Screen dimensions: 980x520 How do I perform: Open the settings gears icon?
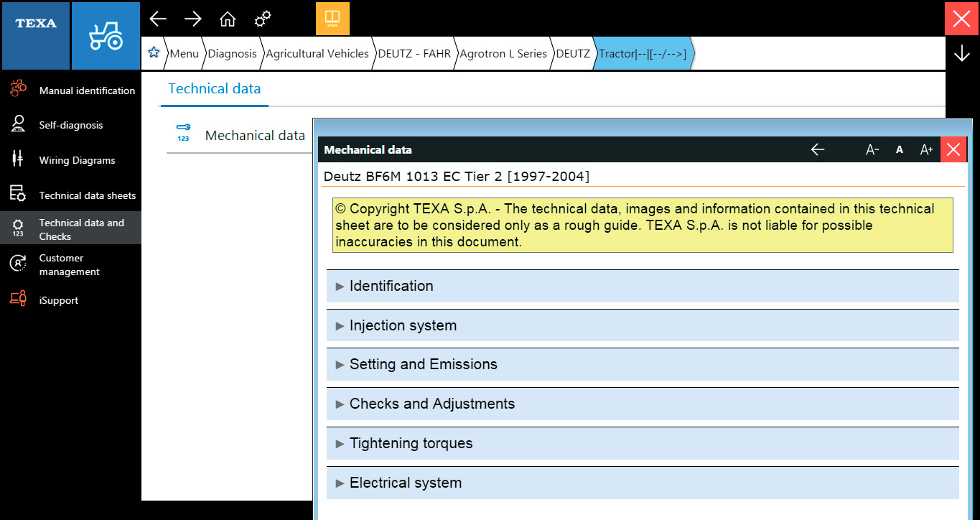point(263,18)
